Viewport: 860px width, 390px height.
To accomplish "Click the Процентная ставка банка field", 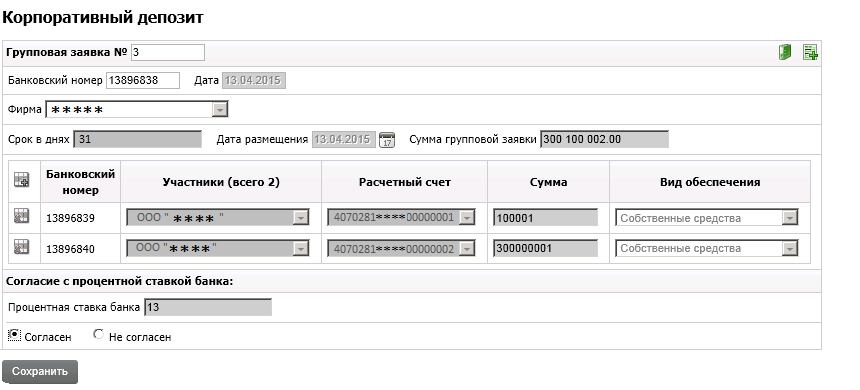I will (x=207, y=307).
